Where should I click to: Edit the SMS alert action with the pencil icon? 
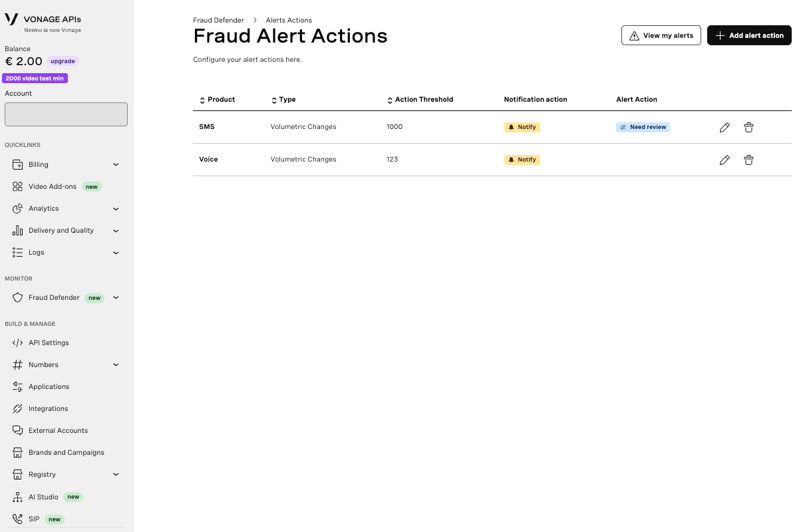[724, 127]
